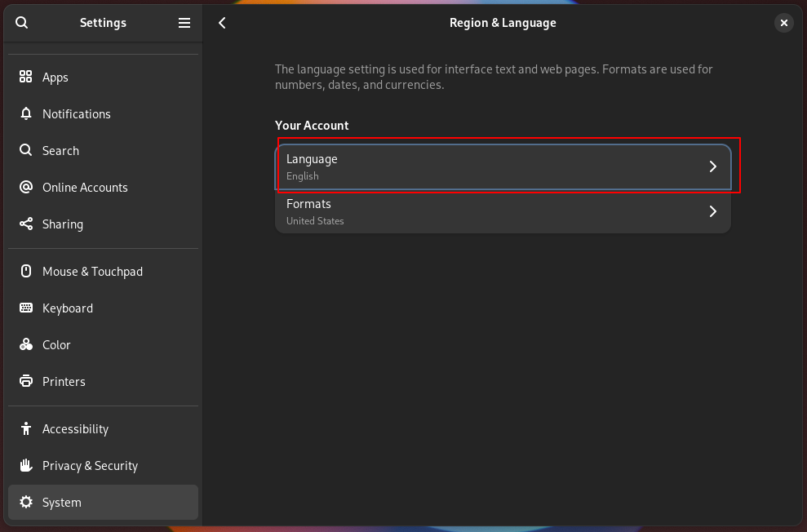Open the hamburger main menu

click(184, 23)
